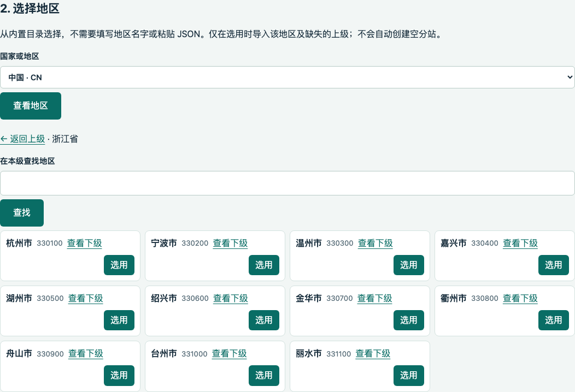Image resolution: width=575 pixels, height=392 pixels.
Task: Open 查看下级 for 丽水市
Action: 373,354
